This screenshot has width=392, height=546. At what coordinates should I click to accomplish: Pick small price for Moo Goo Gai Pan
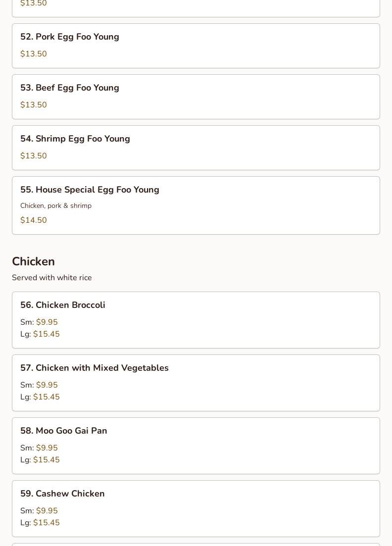(47, 448)
